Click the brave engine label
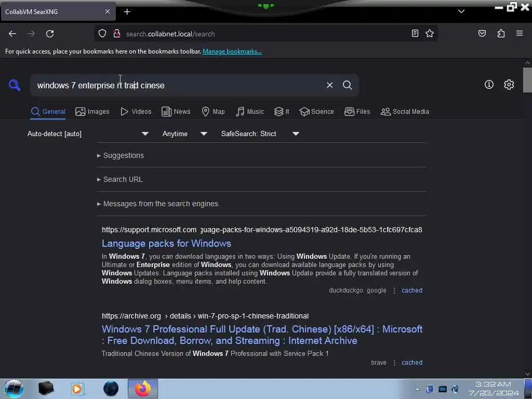This screenshot has width=532, height=399. click(379, 362)
